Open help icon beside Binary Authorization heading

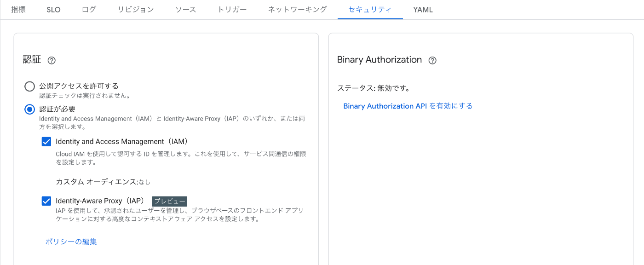pyautogui.click(x=432, y=60)
